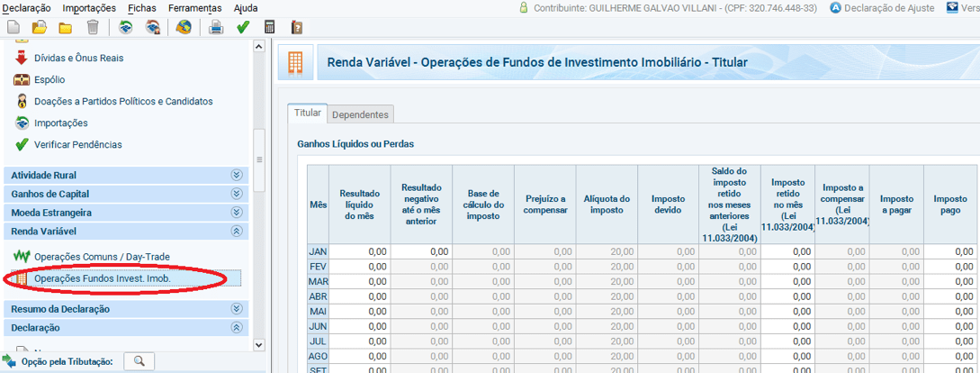Check pending issues with green checkmark toolbar icon
Image resolution: width=980 pixels, height=373 pixels.
coord(243,28)
